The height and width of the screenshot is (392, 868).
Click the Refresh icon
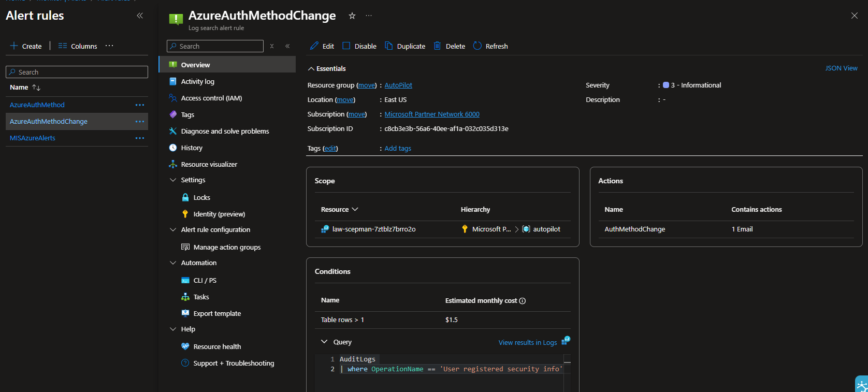(478, 46)
